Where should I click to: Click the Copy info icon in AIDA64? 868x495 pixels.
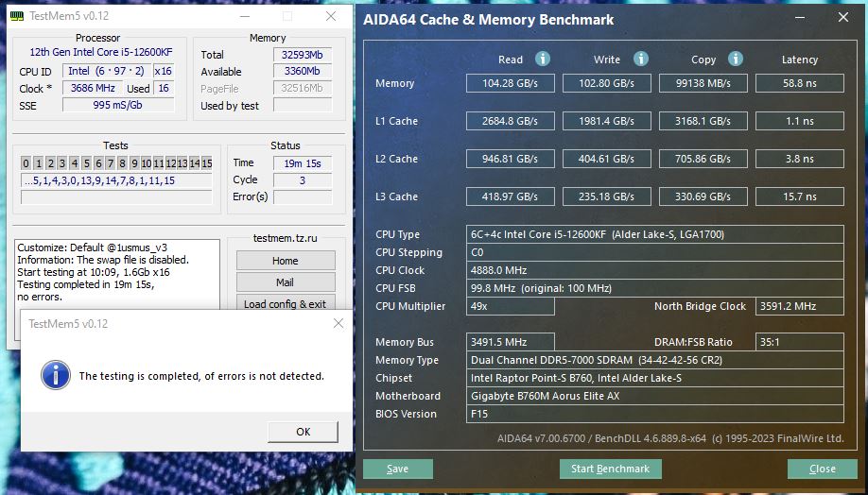(x=735, y=59)
